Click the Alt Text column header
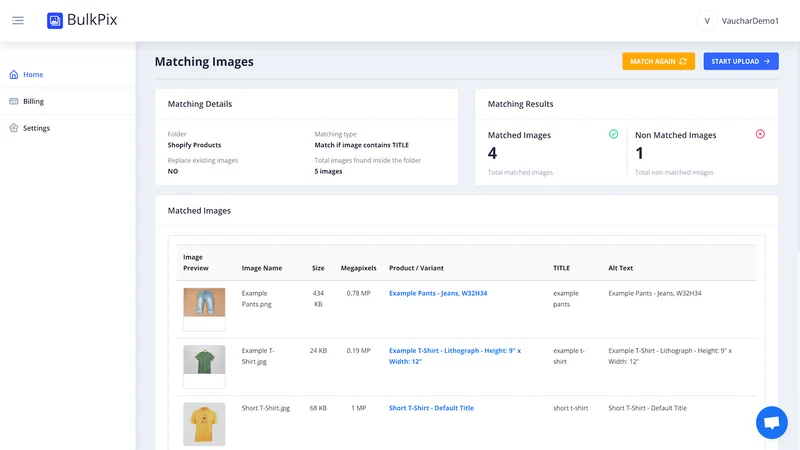The width and height of the screenshot is (800, 450). [620, 268]
